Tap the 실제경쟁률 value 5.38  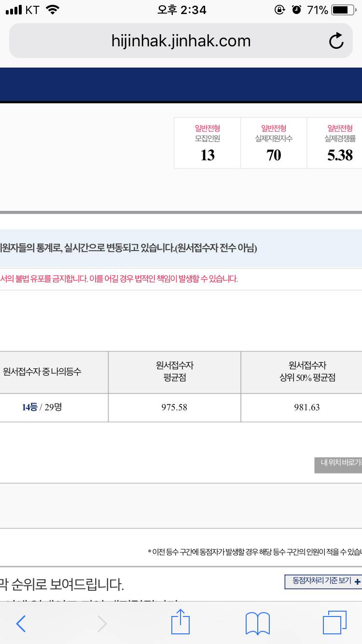340,156
